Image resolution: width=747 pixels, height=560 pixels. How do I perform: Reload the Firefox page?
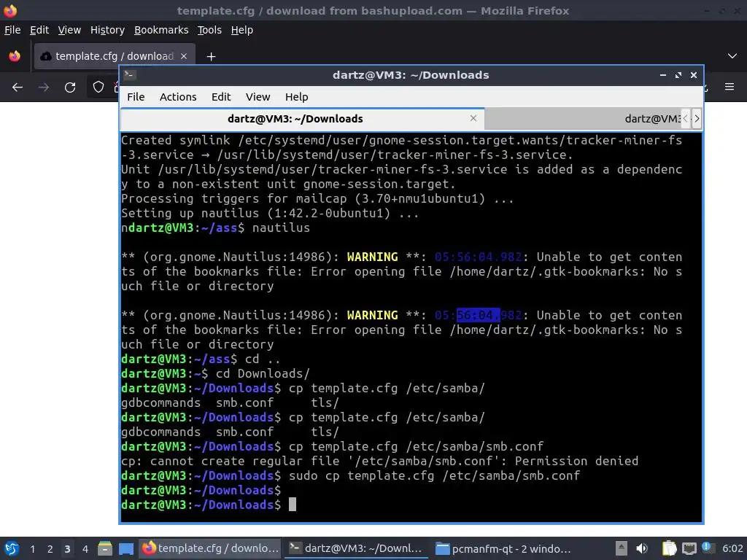[x=70, y=87]
